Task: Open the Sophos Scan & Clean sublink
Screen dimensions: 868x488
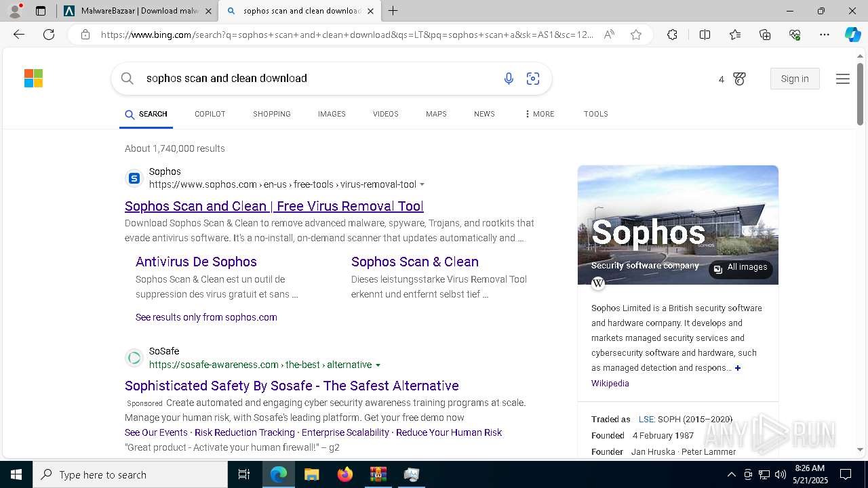Action: click(x=415, y=262)
